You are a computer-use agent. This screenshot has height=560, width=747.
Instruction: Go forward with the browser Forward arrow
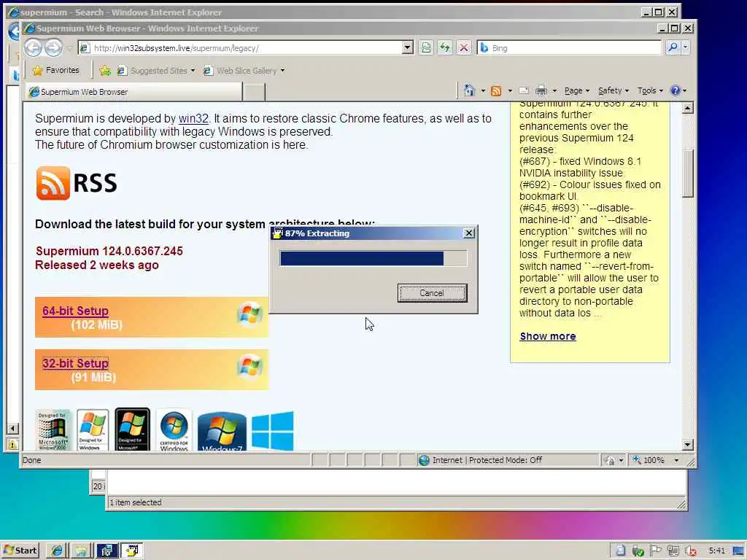[x=53, y=47]
